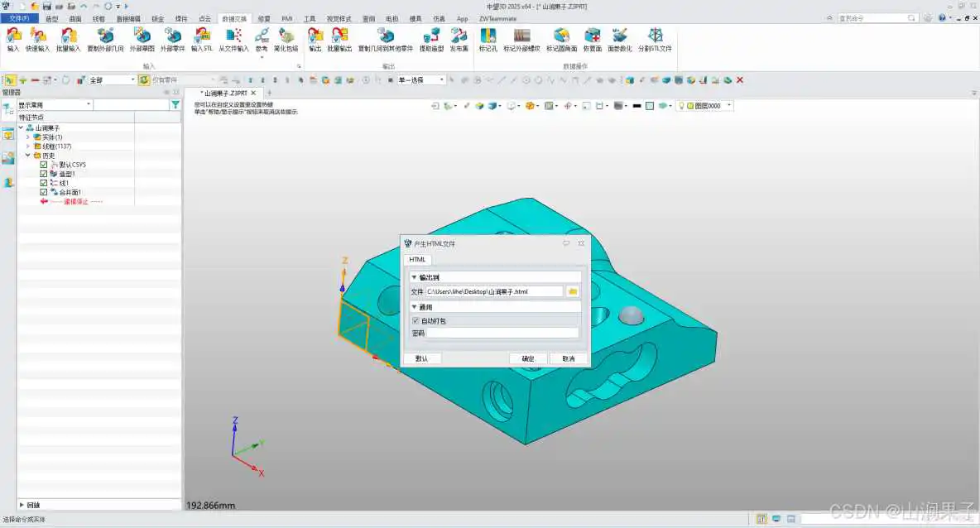The width and height of the screenshot is (980, 528).
Task: Collapse the 历史 history tree node
Action: point(28,156)
